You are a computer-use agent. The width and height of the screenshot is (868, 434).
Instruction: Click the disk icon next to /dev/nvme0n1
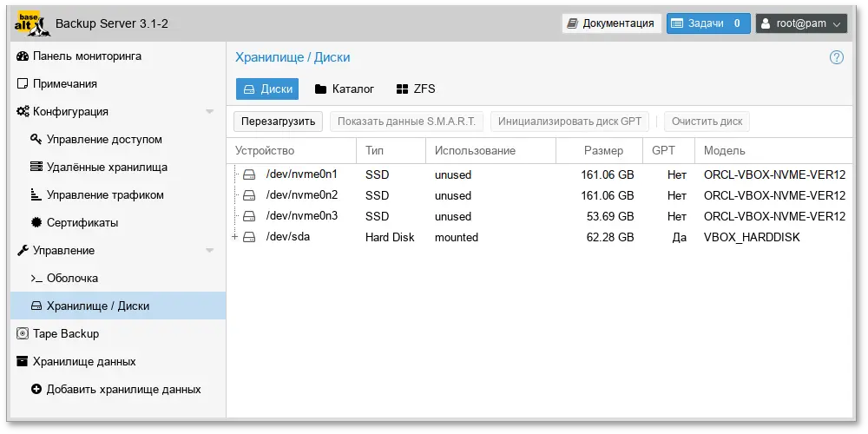pos(250,175)
